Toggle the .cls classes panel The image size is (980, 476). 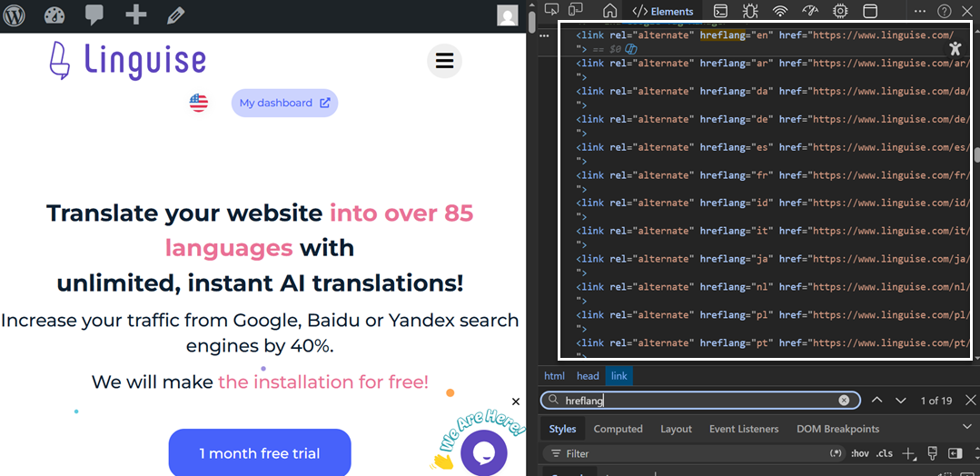click(x=884, y=453)
